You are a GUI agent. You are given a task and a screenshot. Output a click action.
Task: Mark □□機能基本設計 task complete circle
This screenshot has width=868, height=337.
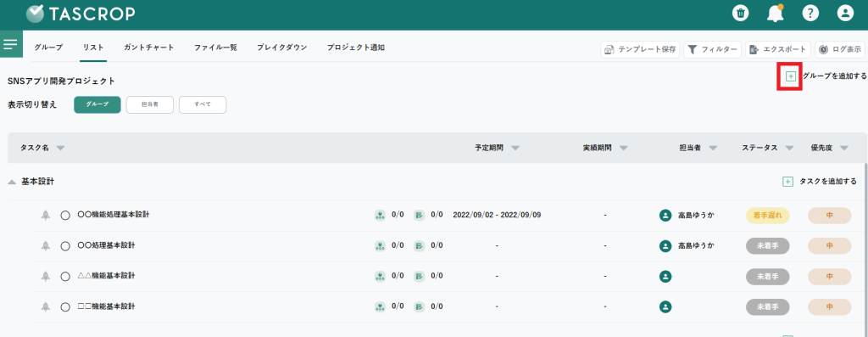(65, 307)
